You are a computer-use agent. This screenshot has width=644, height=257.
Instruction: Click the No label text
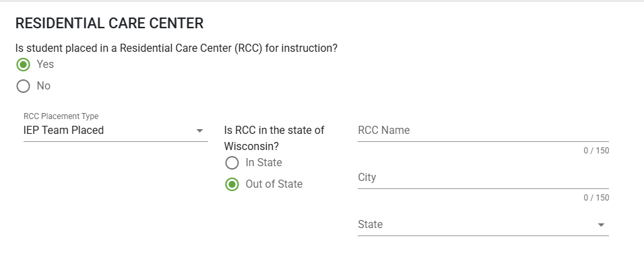point(44,85)
